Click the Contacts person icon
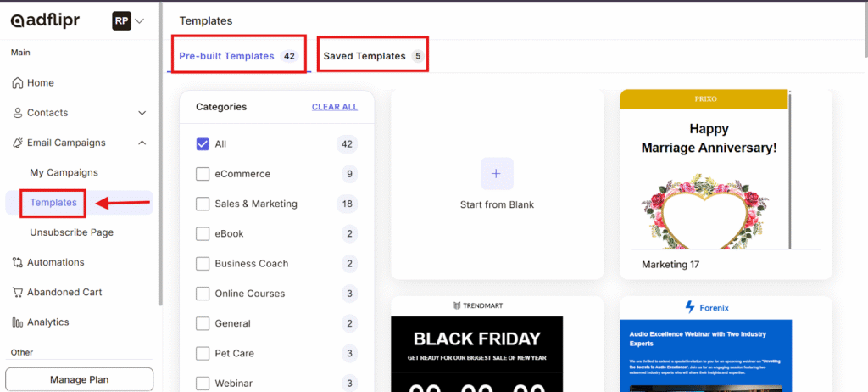The width and height of the screenshot is (868, 392). click(17, 113)
